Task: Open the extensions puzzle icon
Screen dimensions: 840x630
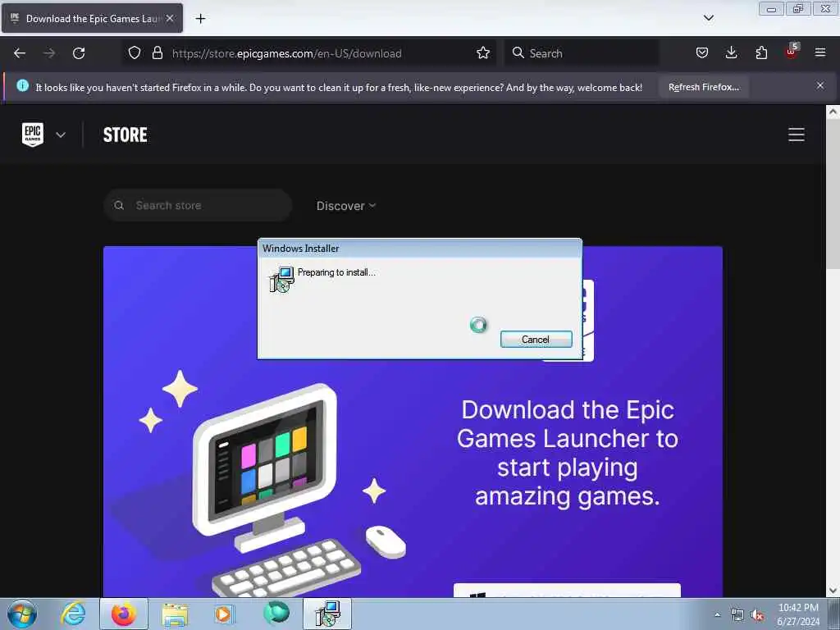Action: (x=761, y=53)
